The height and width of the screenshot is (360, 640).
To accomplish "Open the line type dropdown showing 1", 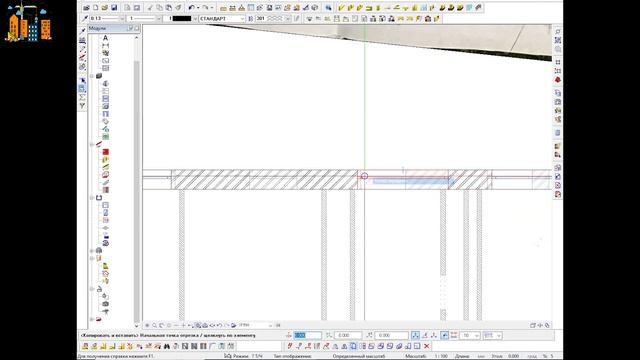I will click(x=158, y=18).
